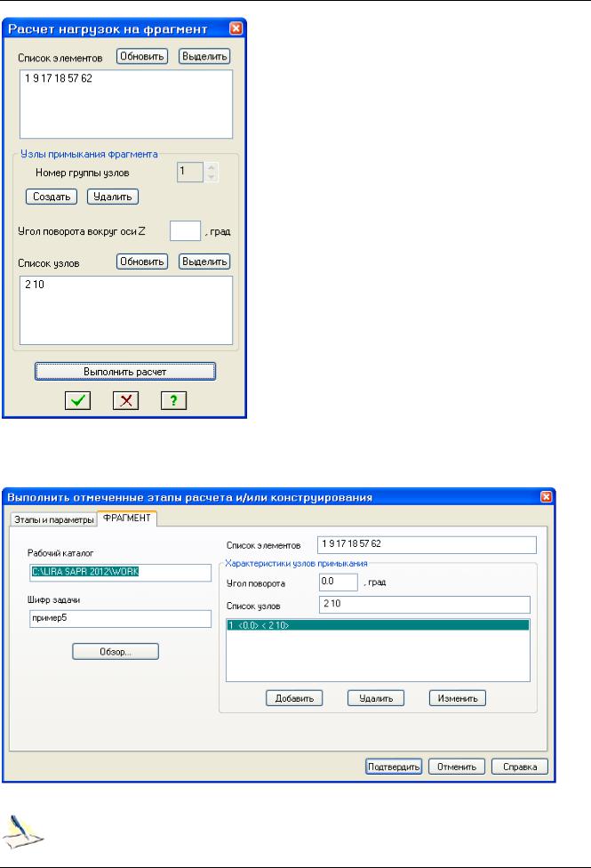Image resolution: width=591 pixels, height=868 pixels.
Task: Click Список элементов field in FRAGMENT tab
Action: [427, 544]
